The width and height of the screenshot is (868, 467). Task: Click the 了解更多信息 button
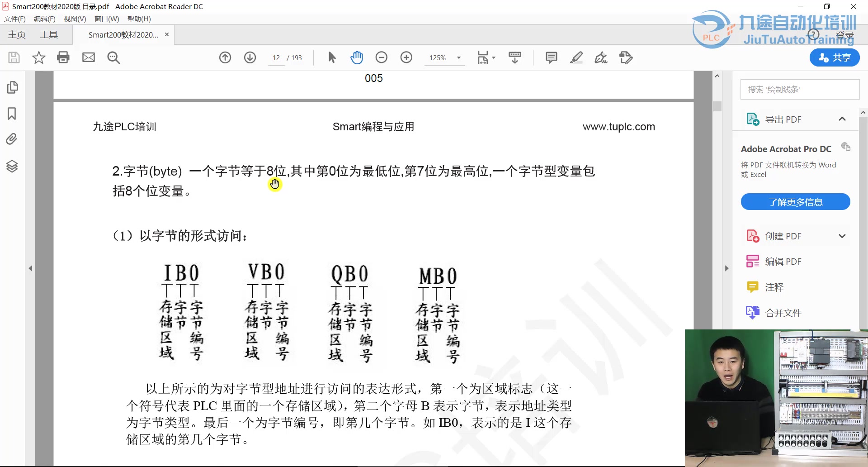(795, 202)
